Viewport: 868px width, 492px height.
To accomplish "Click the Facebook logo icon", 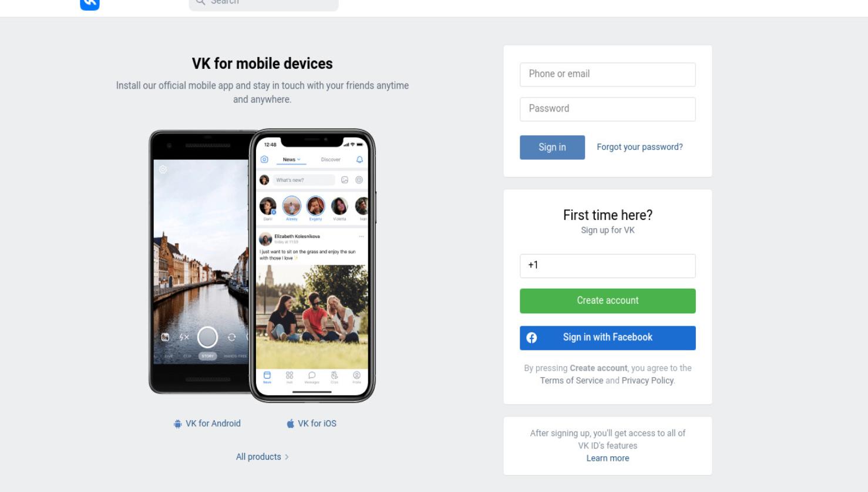I will click(x=531, y=337).
